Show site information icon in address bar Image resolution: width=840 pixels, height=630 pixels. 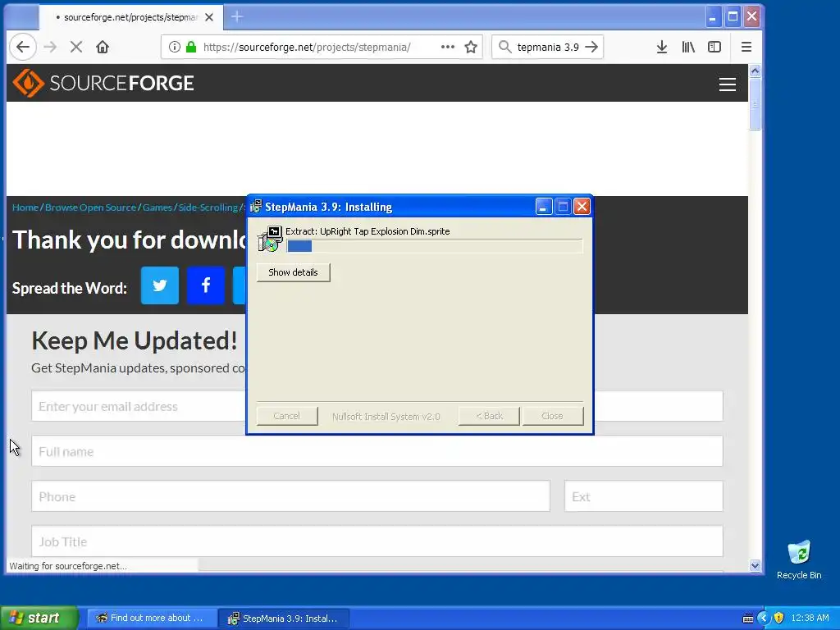click(x=175, y=47)
